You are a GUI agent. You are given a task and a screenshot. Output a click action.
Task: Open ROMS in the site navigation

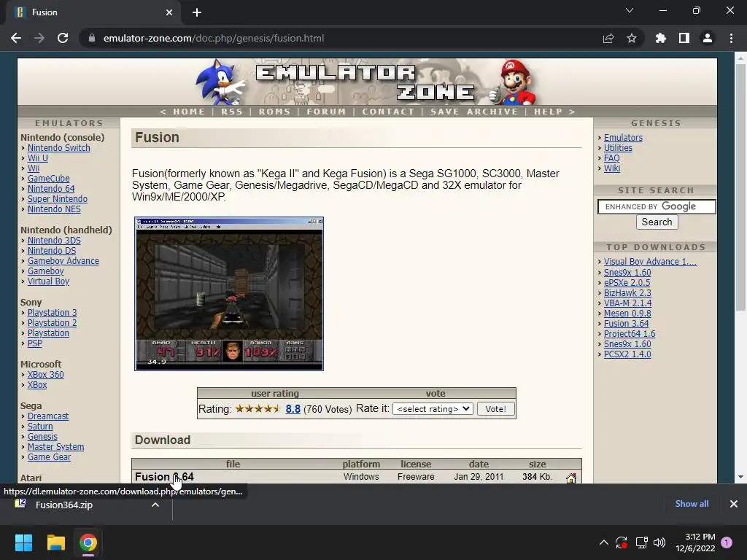tap(274, 112)
